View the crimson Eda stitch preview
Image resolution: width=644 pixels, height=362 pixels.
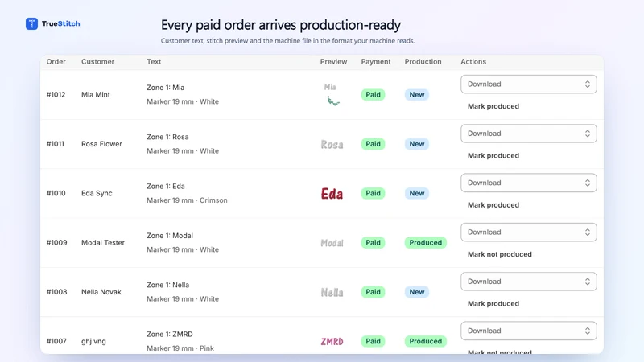pyautogui.click(x=332, y=193)
